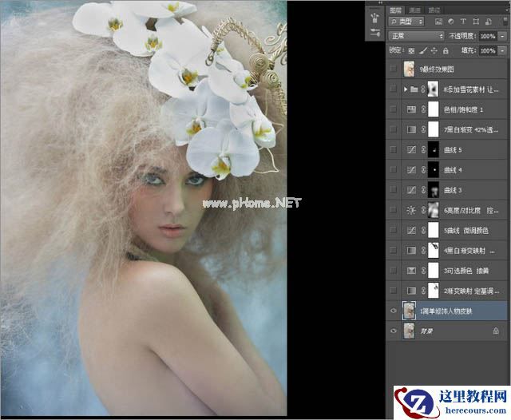
Task: Open the layer filter 类型 dropdown
Action: [406, 22]
